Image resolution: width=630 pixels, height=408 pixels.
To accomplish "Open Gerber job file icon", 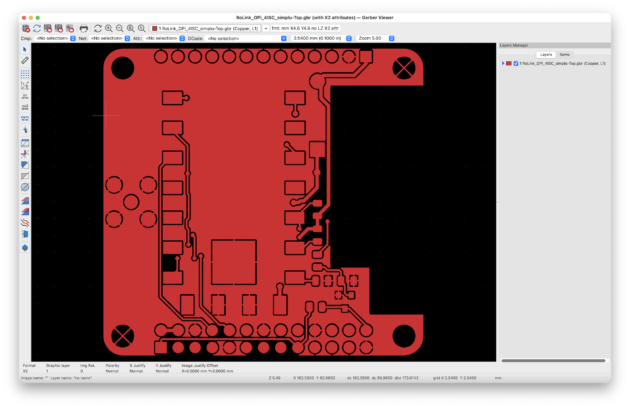I will [x=70, y=29].
